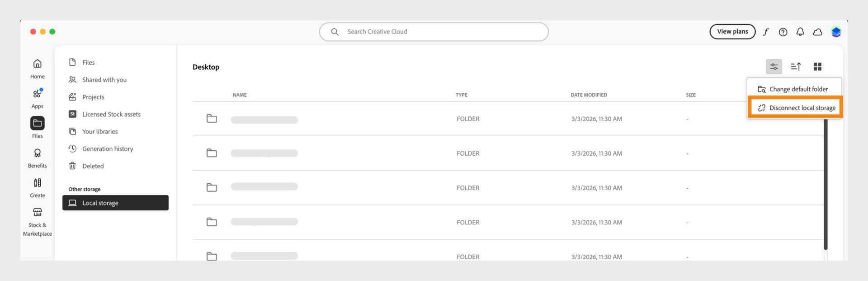Click the Search Creative Cloud field
The image size is (868, 281).
point(434,32)
